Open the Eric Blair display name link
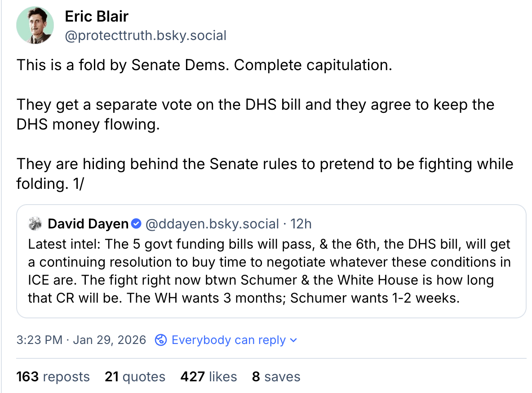532x393 pixels. [x=97, y=17]
